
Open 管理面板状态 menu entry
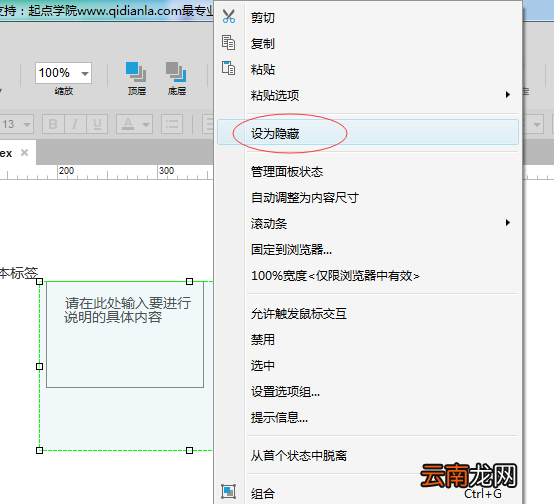click(368, 172)
